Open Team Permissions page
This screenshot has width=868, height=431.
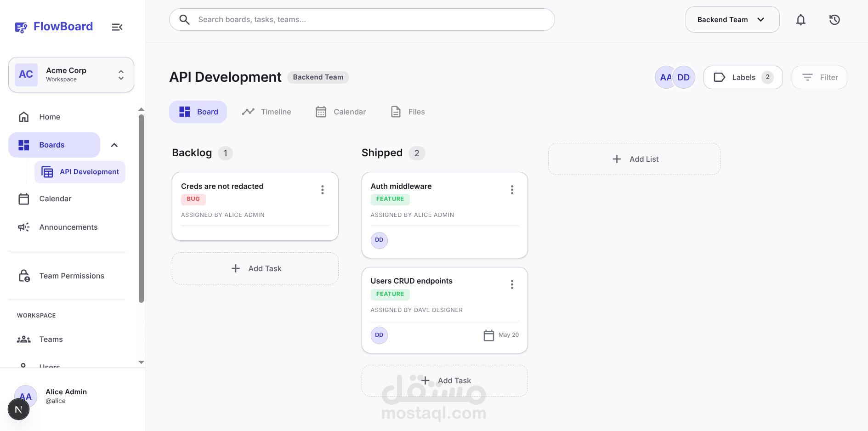67,276
